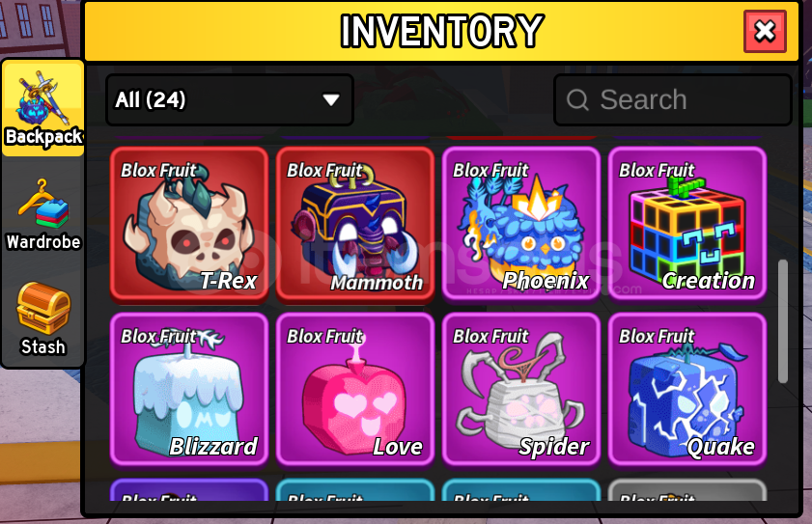The width and height of the screenshot is (812, 524).
Task: Click the magnifying glass search icon
Action: click(577, 99)
